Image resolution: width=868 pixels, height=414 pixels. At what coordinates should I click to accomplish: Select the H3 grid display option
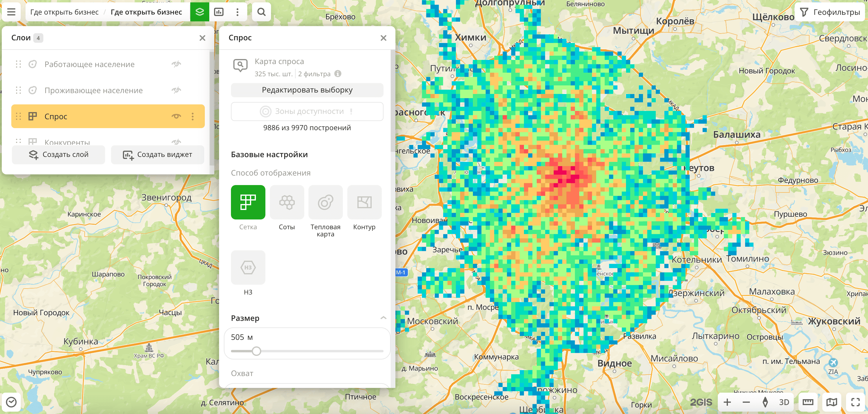coord(248,267)
